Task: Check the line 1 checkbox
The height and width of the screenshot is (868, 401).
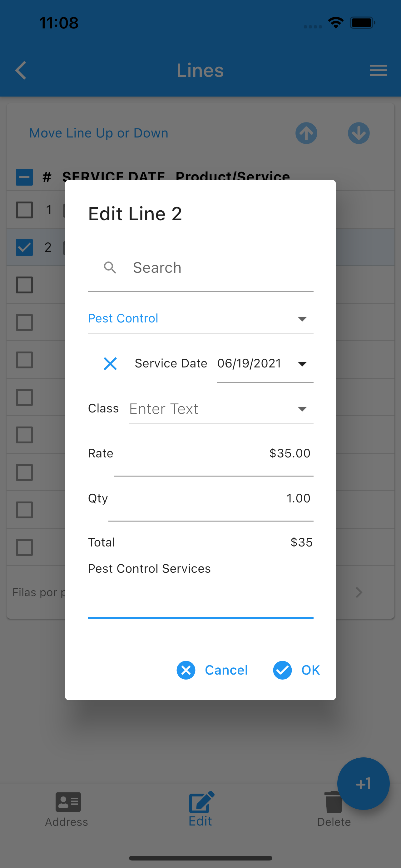Action: pyautogui.click(x=24, y=210)
